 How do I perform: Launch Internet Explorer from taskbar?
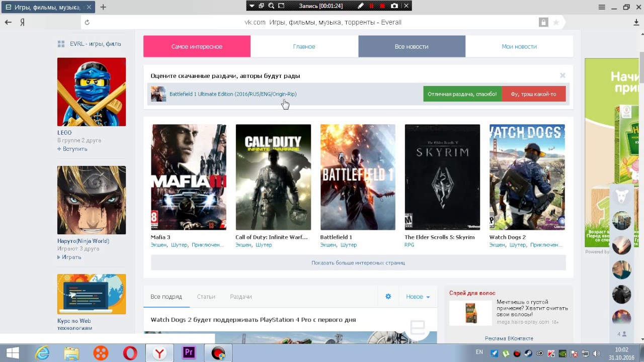tap(42, 353)
